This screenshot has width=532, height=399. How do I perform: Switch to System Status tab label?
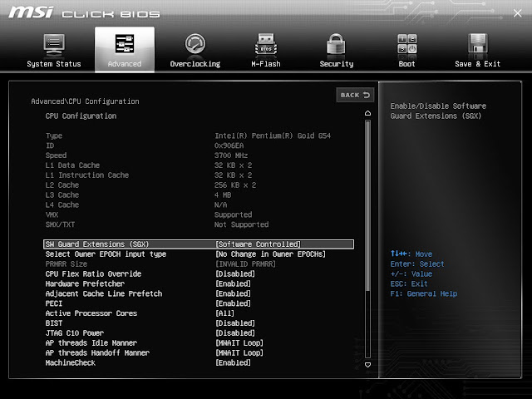(x=54, y=64)
